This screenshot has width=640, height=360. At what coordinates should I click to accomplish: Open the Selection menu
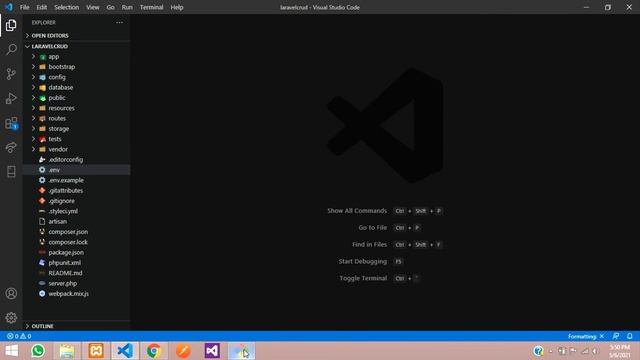point(67,7)
